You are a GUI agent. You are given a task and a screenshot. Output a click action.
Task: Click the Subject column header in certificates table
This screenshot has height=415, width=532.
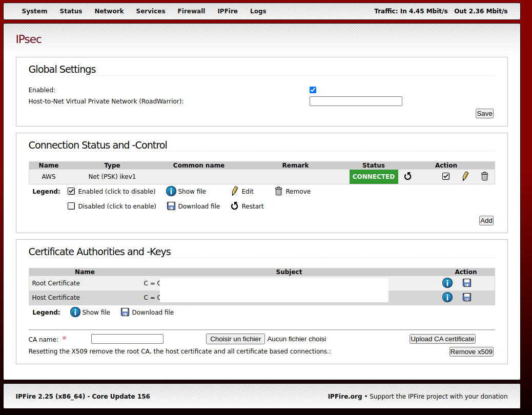click(289, 272)
